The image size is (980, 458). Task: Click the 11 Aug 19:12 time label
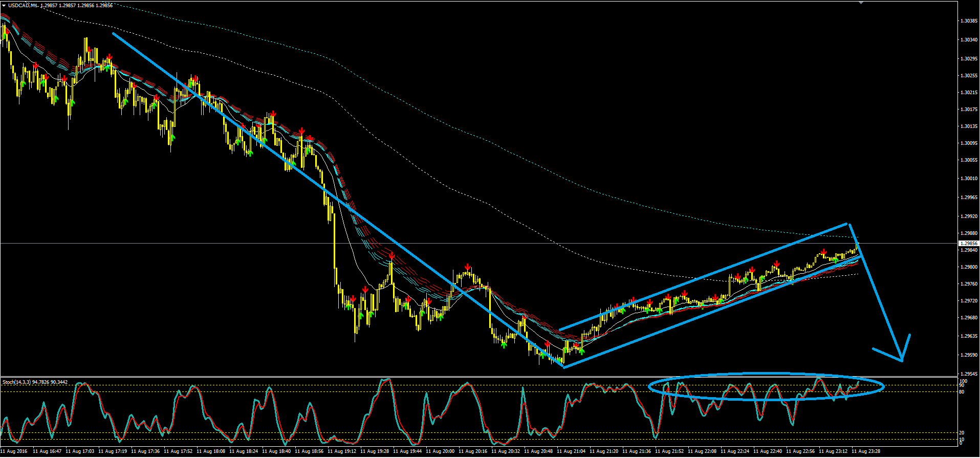[342, 451]
